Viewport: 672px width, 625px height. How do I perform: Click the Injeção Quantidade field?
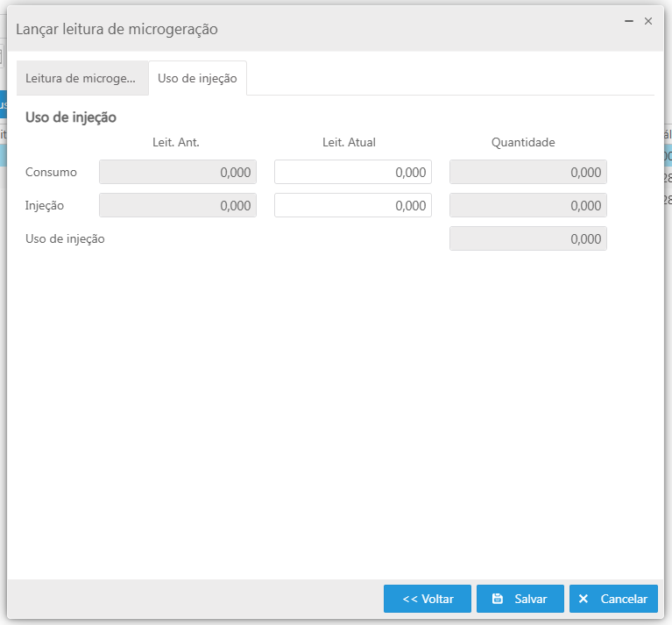(x=527, y=205)
